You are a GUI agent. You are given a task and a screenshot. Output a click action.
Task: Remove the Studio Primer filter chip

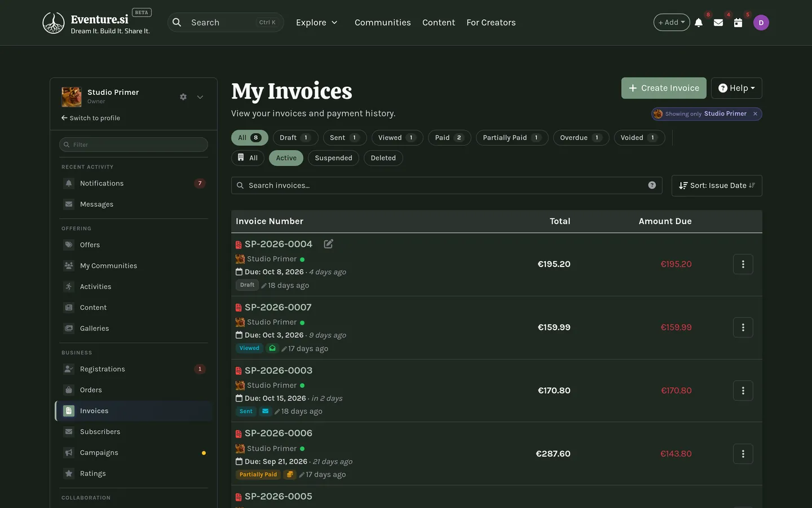coord(755,114)
